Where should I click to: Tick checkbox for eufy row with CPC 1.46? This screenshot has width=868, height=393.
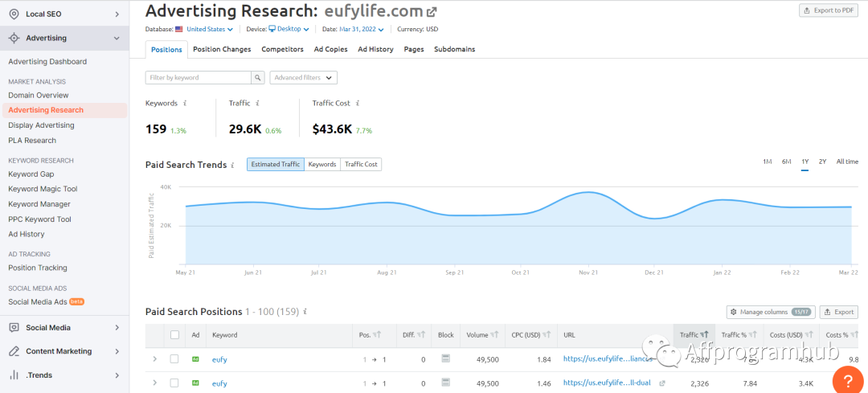tap(174, 383)
